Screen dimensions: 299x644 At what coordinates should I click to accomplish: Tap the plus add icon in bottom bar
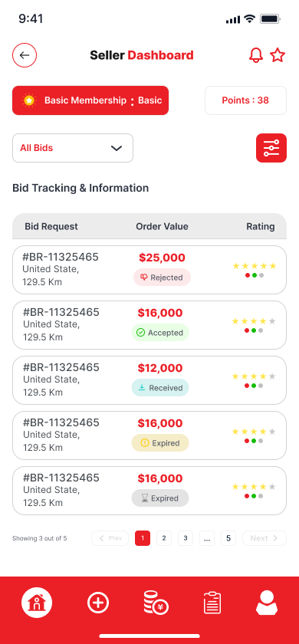[x=98, y=603]
